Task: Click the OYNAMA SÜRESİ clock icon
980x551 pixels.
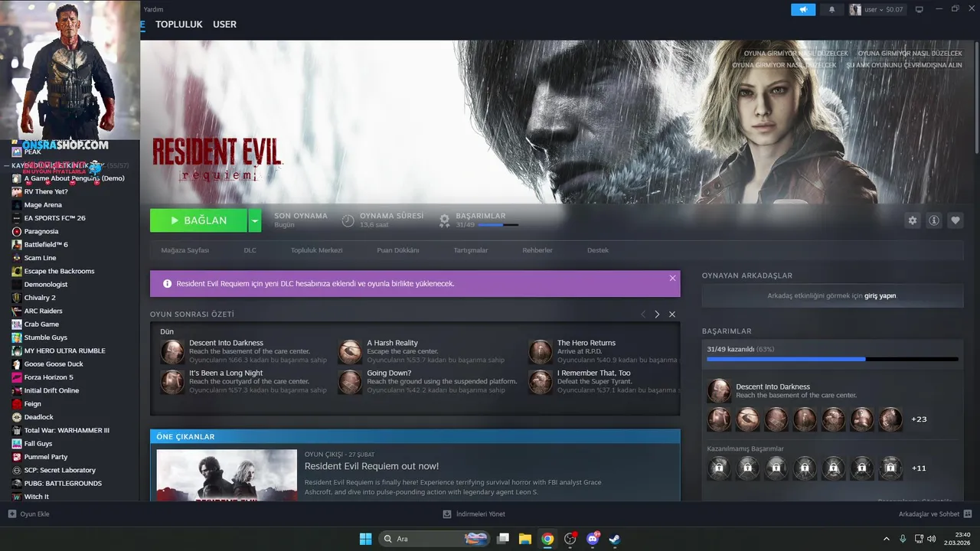Action: coord(348,220)
